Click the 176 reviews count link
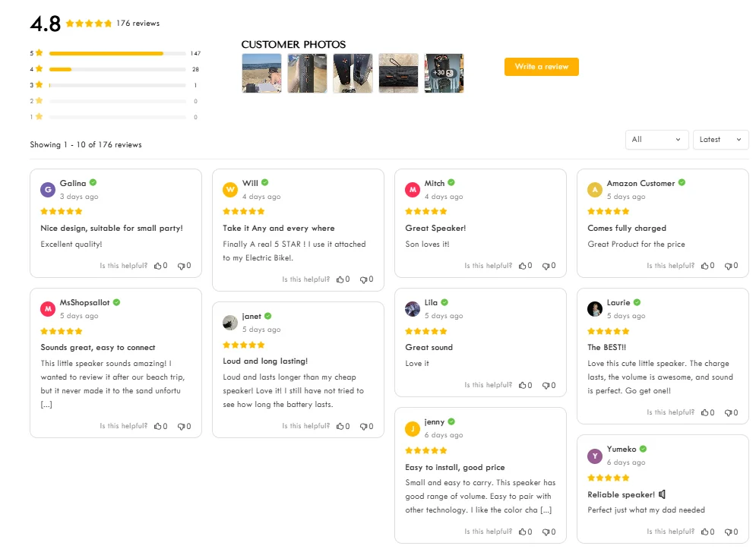The height and width of the screenshot is (549, 756). [x=138, y=24]
